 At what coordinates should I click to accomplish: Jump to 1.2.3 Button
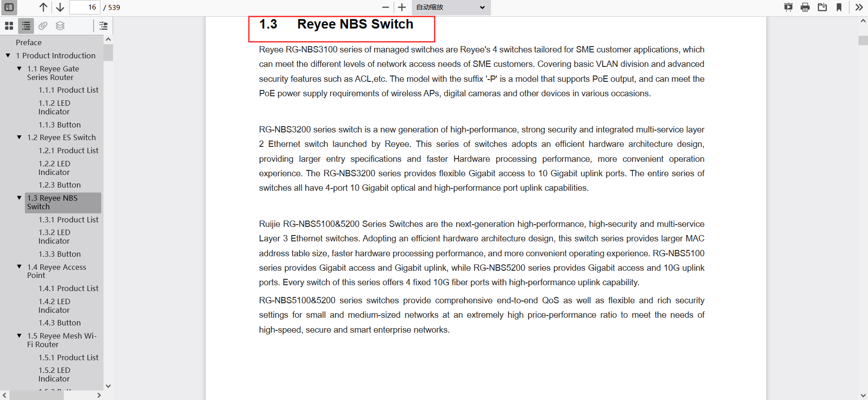pyautogui.click(x=60, y=185)
